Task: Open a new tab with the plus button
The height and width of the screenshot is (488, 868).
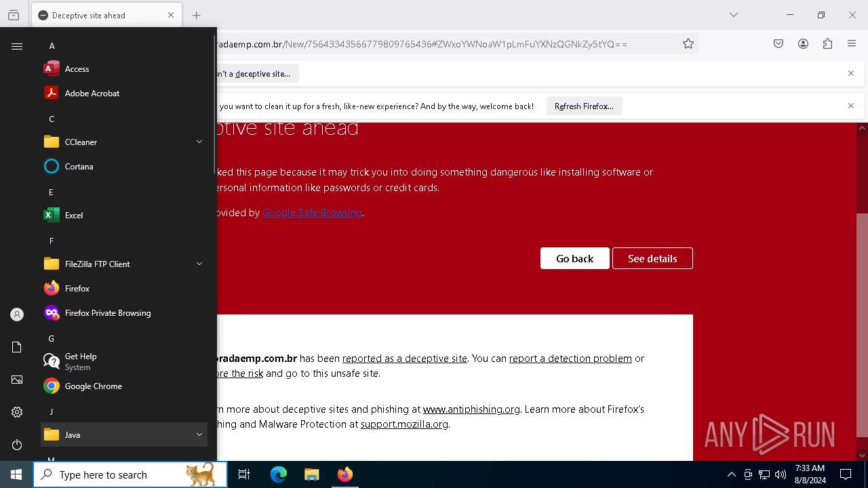Action: point(196,15)
